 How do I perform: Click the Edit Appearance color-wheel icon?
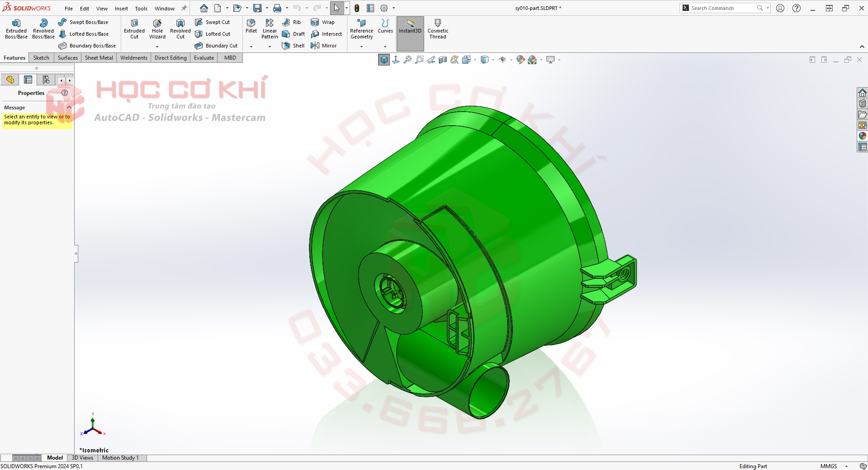point(521,60)
